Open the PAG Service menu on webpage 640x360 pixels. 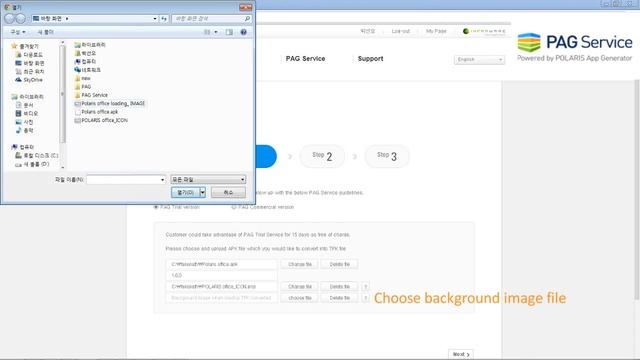pos(305,59)
